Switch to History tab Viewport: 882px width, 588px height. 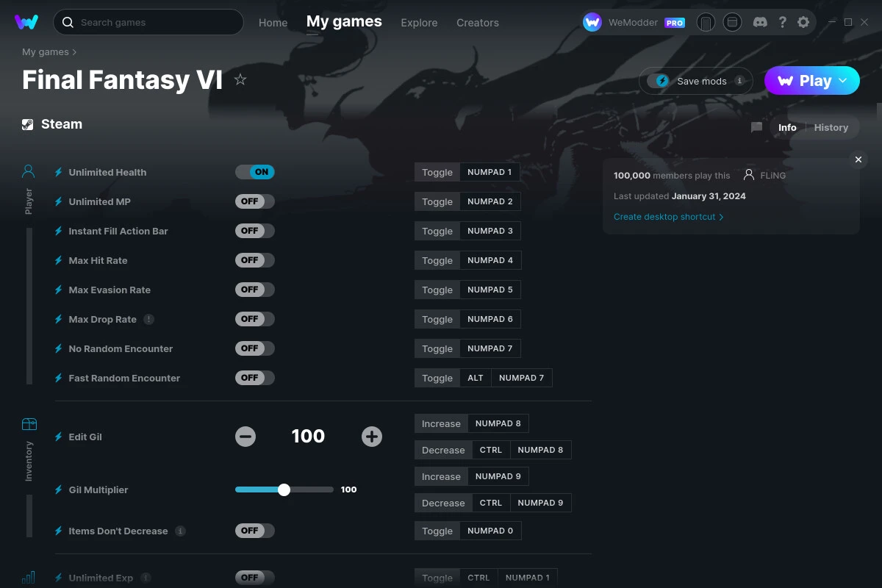click(831, 127)
